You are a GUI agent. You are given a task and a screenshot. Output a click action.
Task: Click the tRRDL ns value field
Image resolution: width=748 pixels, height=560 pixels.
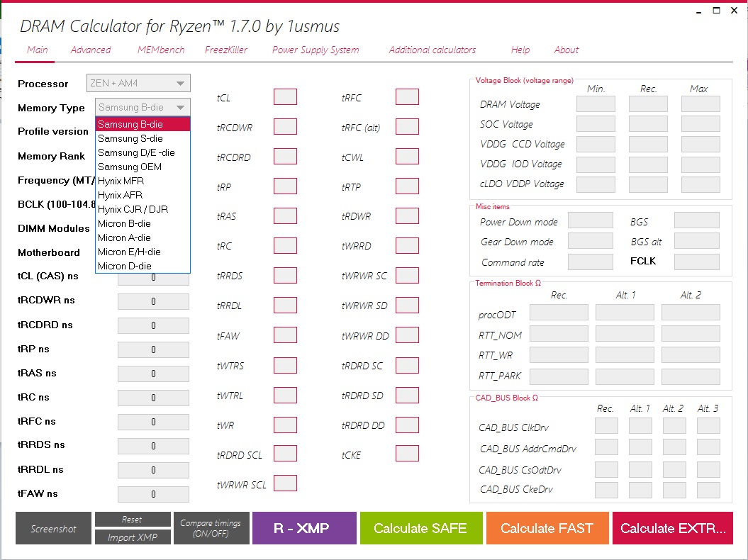coord(153,470)
